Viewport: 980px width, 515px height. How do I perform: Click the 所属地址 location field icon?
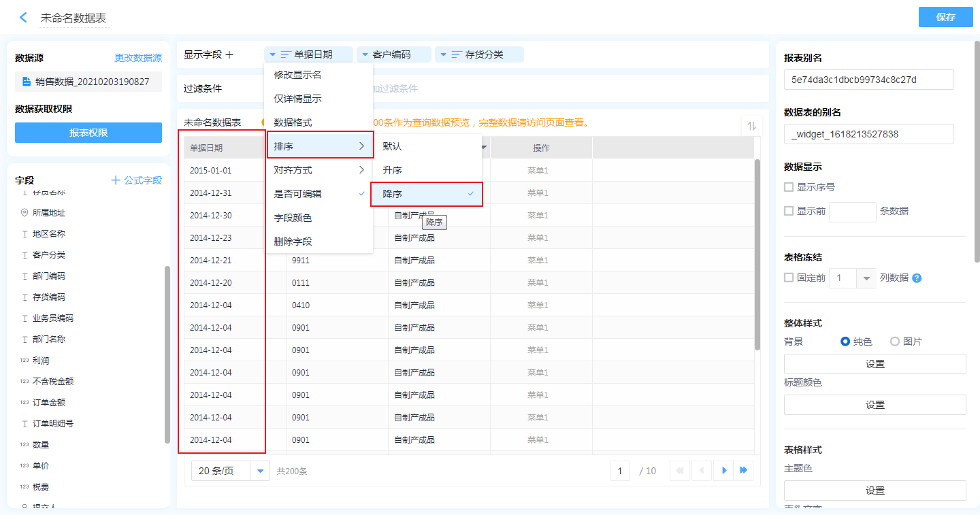(24, 213)
